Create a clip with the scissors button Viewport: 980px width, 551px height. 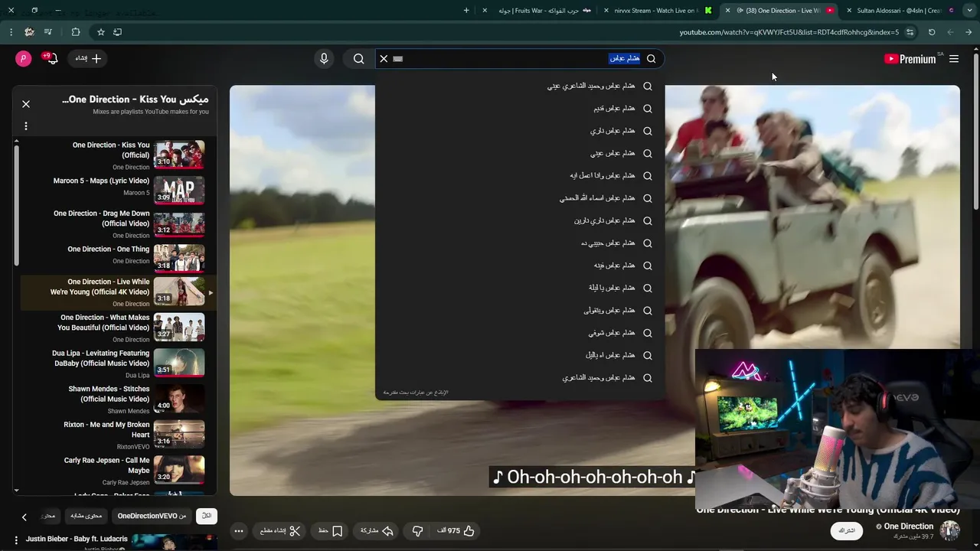279,530
